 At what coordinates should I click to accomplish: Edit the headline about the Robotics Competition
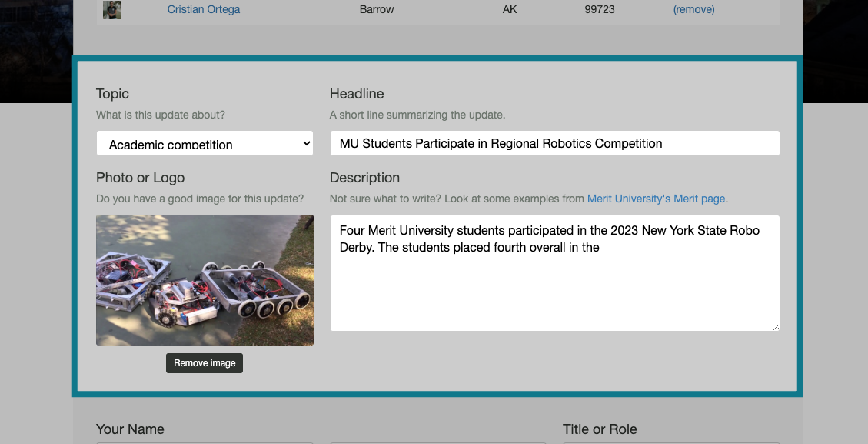pyautogui.click(x=554, y=142)
